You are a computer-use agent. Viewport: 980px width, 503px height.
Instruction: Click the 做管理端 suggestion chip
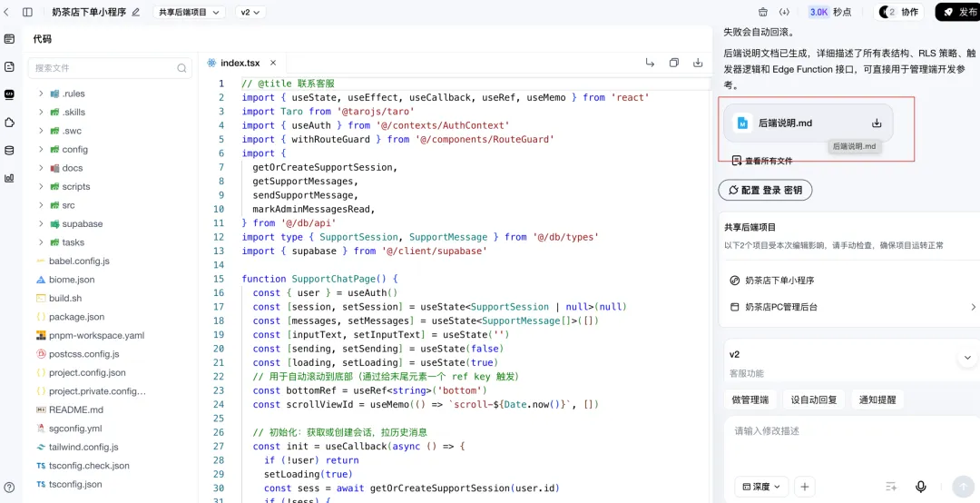pos(750,399)
